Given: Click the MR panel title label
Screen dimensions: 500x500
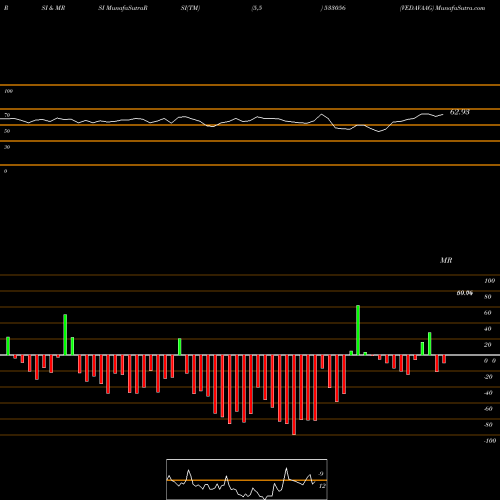Looking at the screenshot, I should [446, 260].
